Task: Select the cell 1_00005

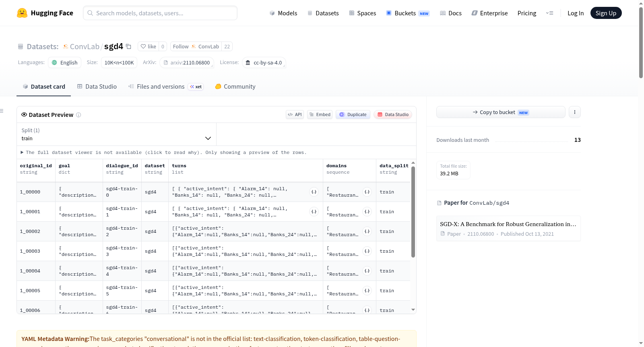Action: click(x=36, y=291)
